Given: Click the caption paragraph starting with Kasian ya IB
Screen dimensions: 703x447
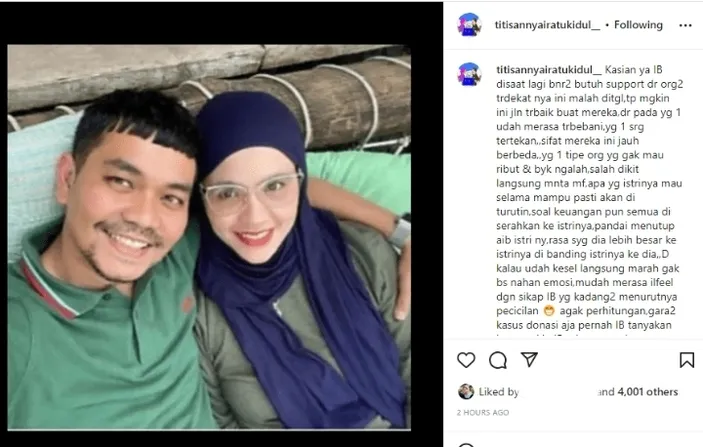Looking at the screenshot, I should click(x=590, y=197).
